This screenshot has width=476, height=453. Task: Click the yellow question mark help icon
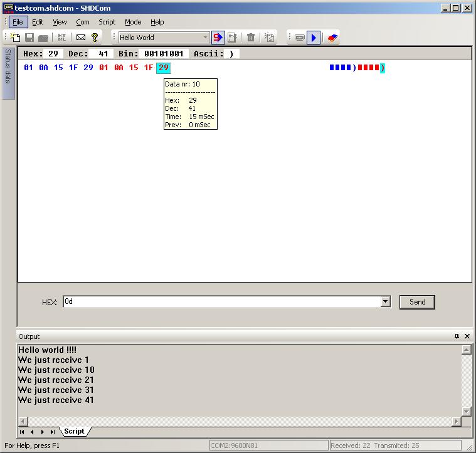point(95,38)
